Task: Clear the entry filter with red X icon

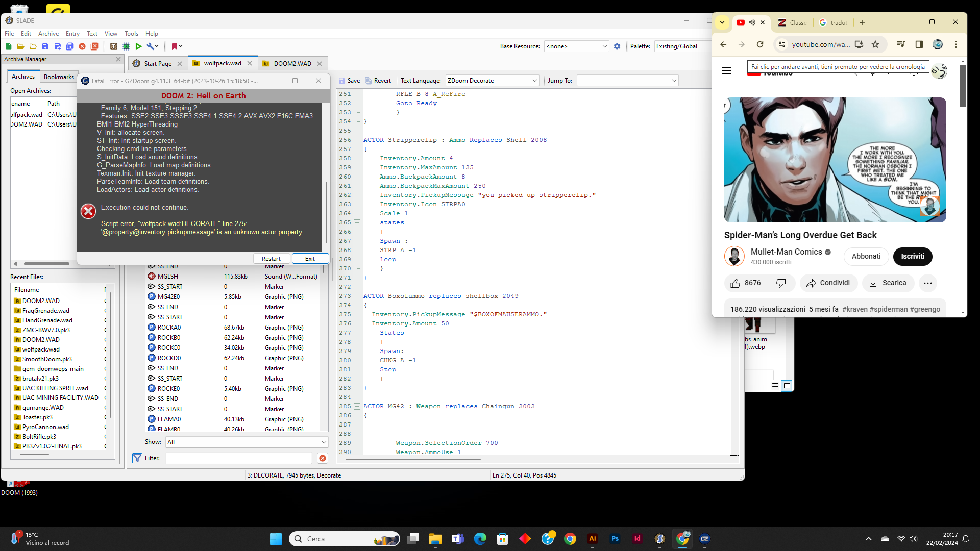Action: pos(323,458)
